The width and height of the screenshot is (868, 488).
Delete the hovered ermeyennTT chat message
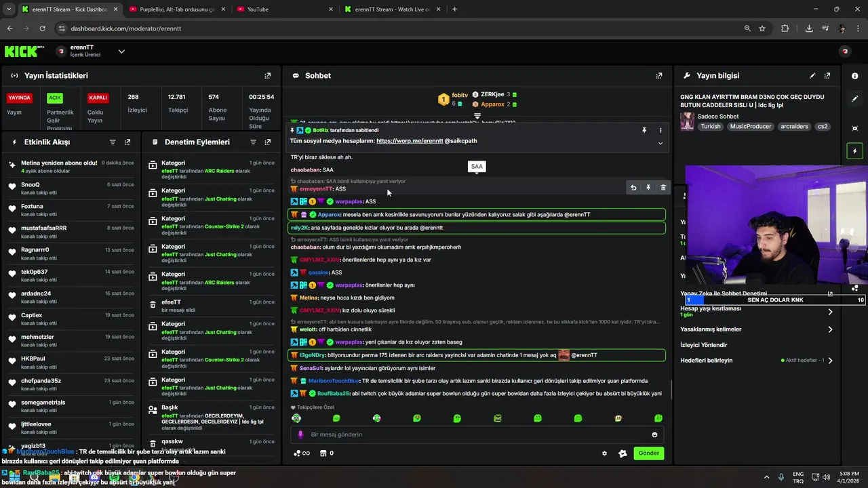click(x=663, y=188)
